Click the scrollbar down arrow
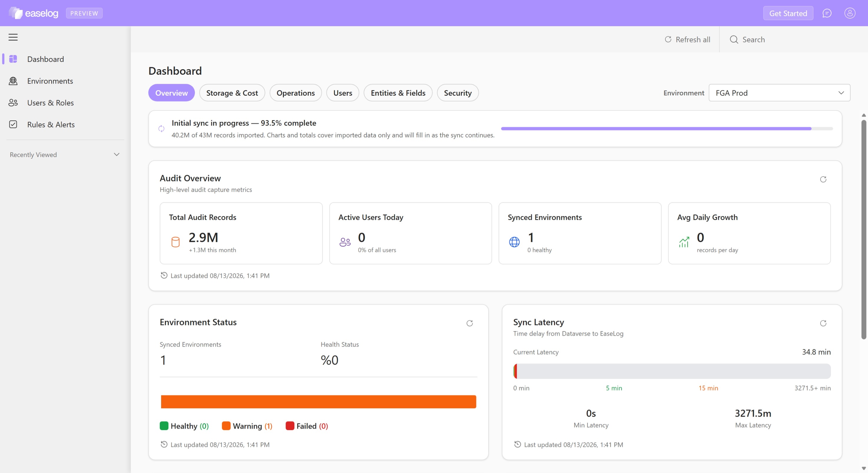The width and height of the screenshot is (868, 473). (864, 468)
